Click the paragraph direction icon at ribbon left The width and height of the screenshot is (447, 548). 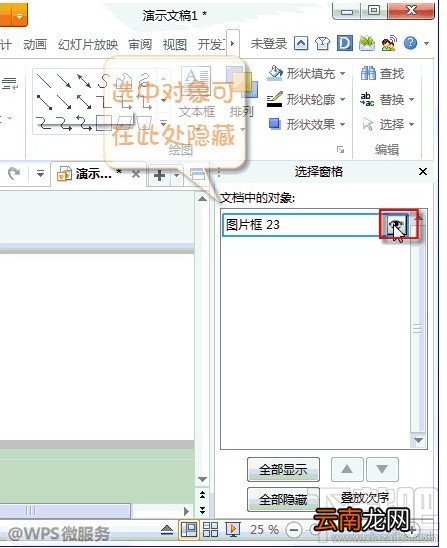(10, 84)
